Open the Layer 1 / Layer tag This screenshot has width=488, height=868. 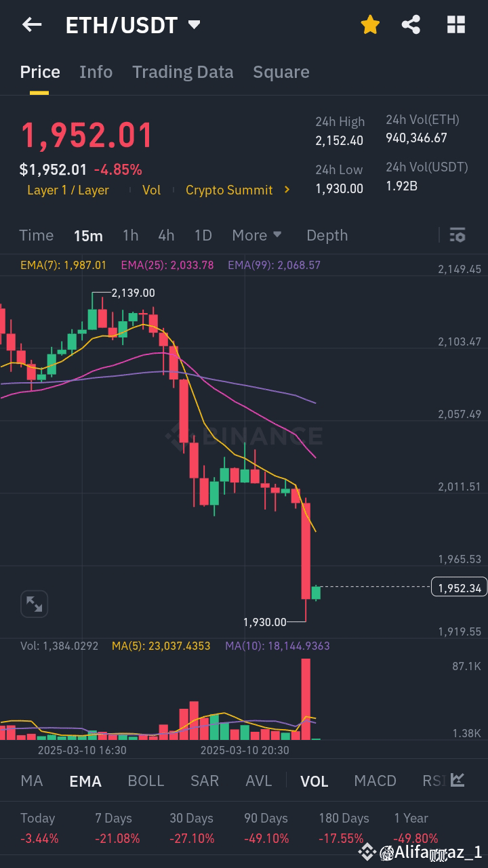pyautogui.click(x=68, y=190)
